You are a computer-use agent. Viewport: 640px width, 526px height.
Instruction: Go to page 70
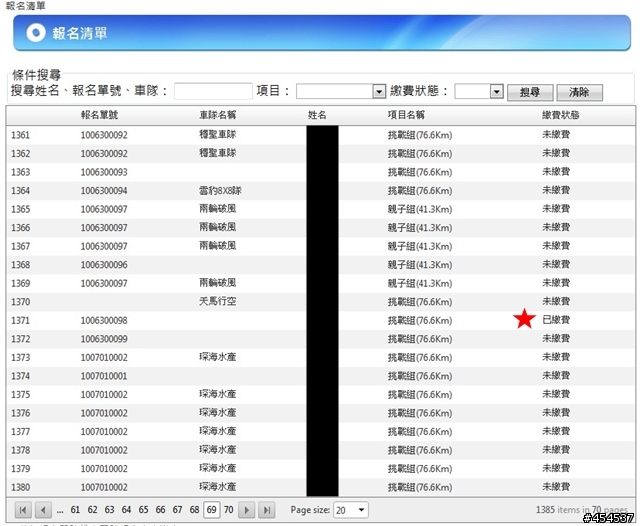pos(228,510)
